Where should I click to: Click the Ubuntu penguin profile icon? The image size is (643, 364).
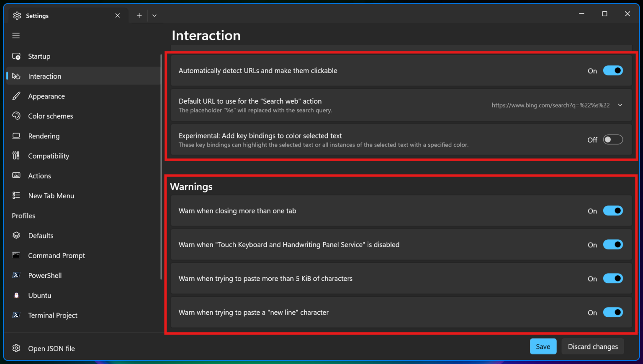pyautogui.click(x=16, y=295)
